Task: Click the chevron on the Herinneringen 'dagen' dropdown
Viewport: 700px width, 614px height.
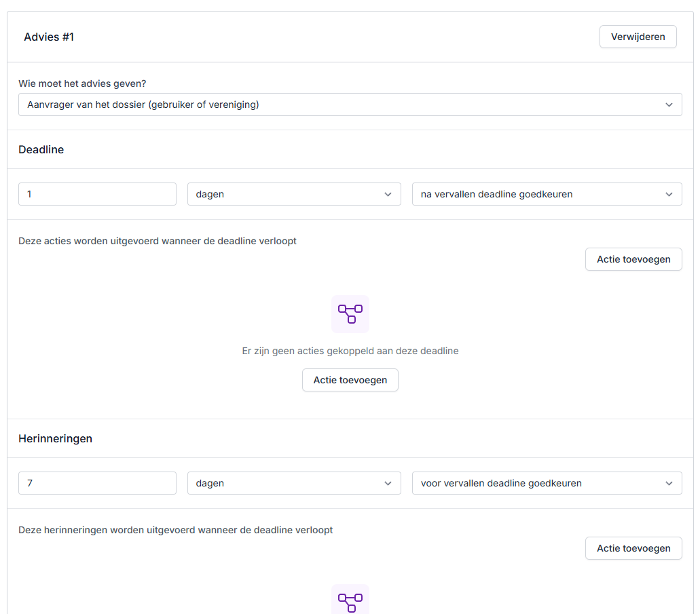Action: (388, 483)
